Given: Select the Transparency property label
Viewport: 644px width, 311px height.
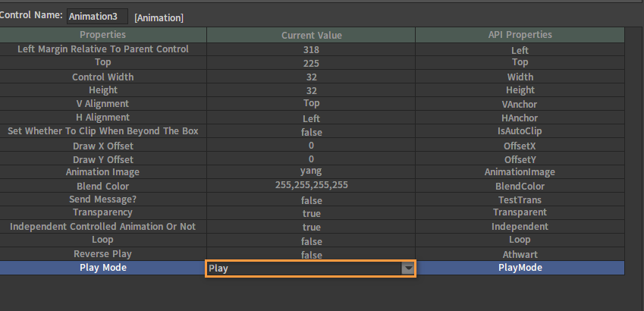Looking at the screenshot, I should point(103,213).
